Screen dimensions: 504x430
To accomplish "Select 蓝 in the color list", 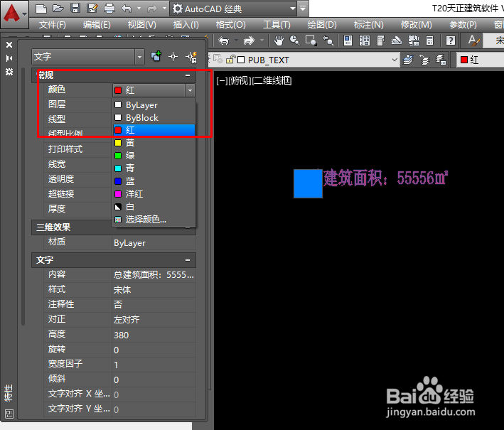I will point(154,181).
